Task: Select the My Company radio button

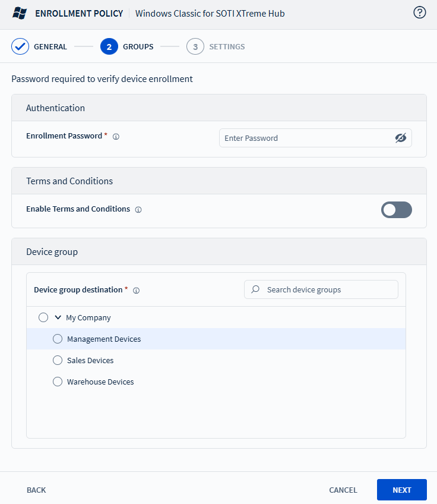Action: tap(43, 317)
